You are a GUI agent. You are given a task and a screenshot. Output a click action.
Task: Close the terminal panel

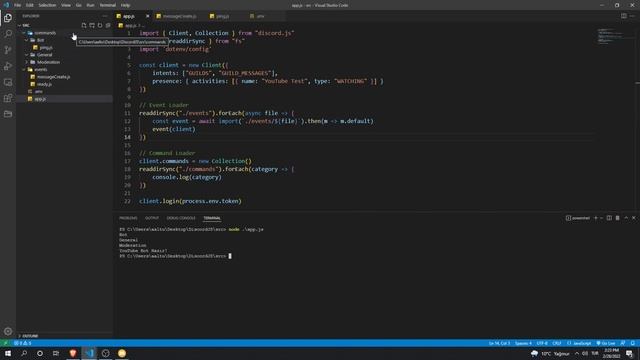634,218
